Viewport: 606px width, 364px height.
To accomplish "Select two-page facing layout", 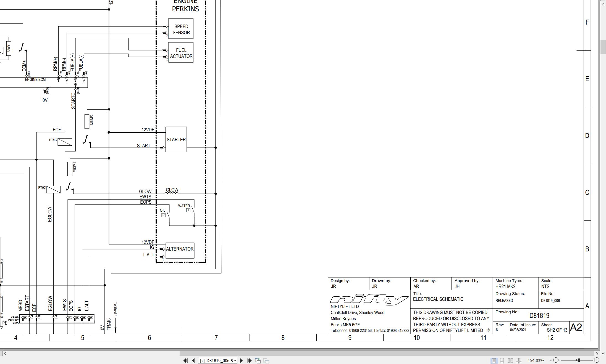I will tap(510, 360).
